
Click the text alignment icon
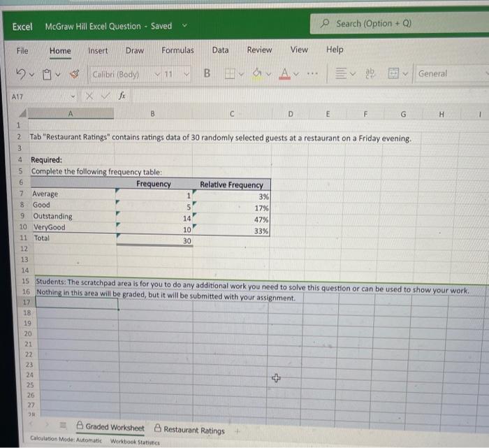[x=341, y=73]
